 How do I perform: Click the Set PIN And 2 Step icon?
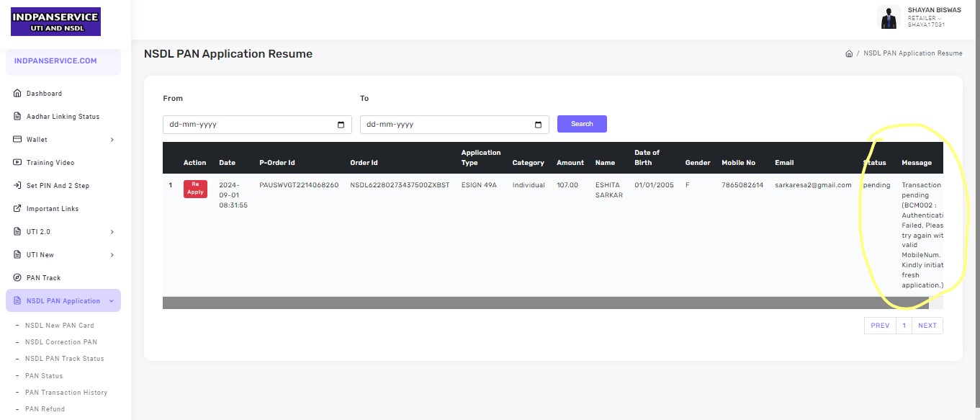click(x=17, y=186)
